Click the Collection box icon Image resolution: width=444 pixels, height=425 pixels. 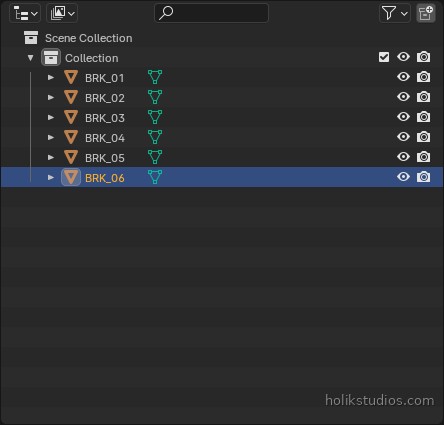point(51,57)
